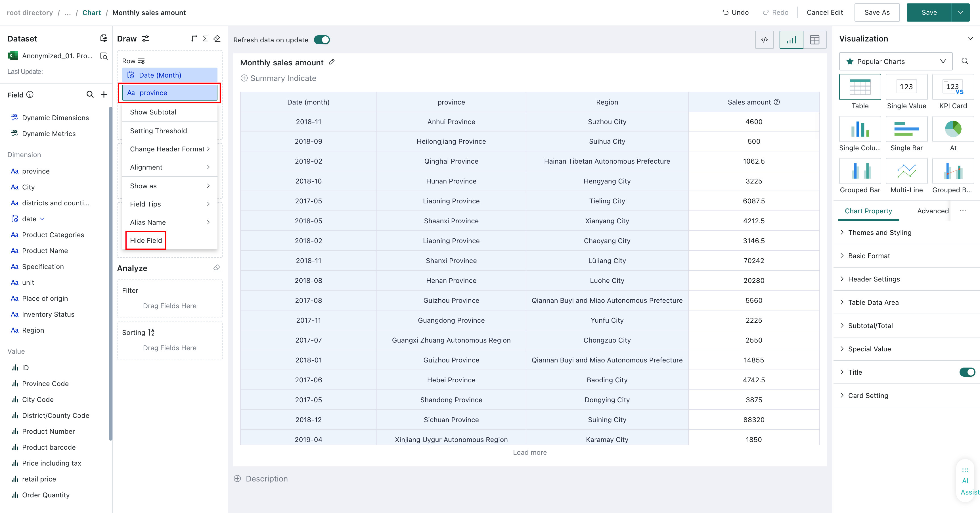Toggle Refresh data on update switch
The width and height of the screenshot is (980, 513).
322,40
